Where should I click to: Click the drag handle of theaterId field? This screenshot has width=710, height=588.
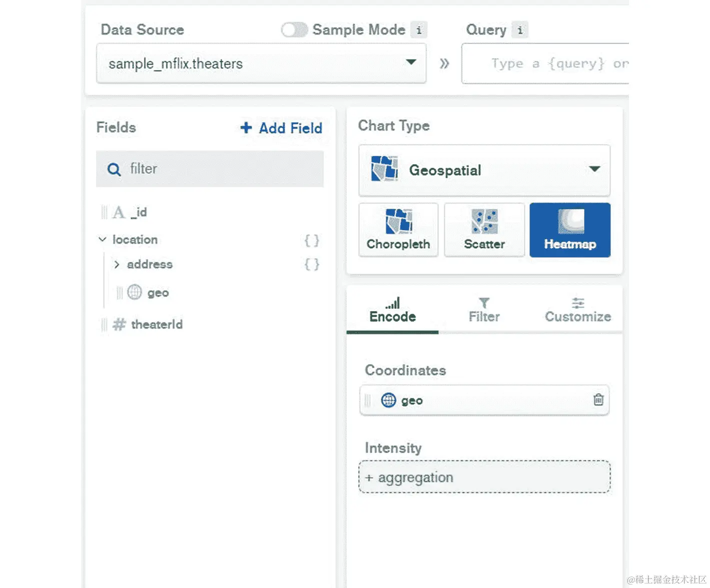104,325
